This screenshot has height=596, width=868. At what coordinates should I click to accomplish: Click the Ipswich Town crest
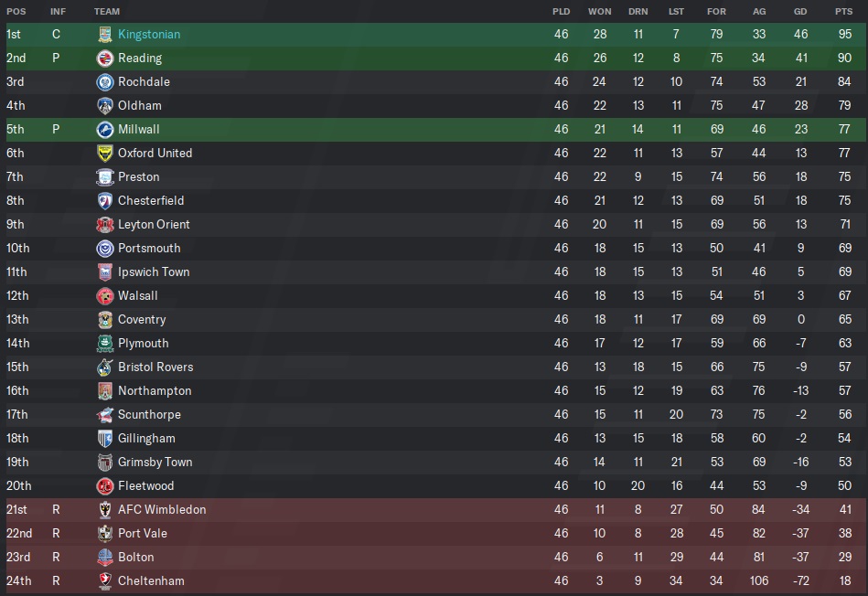[x=105, y=272]
